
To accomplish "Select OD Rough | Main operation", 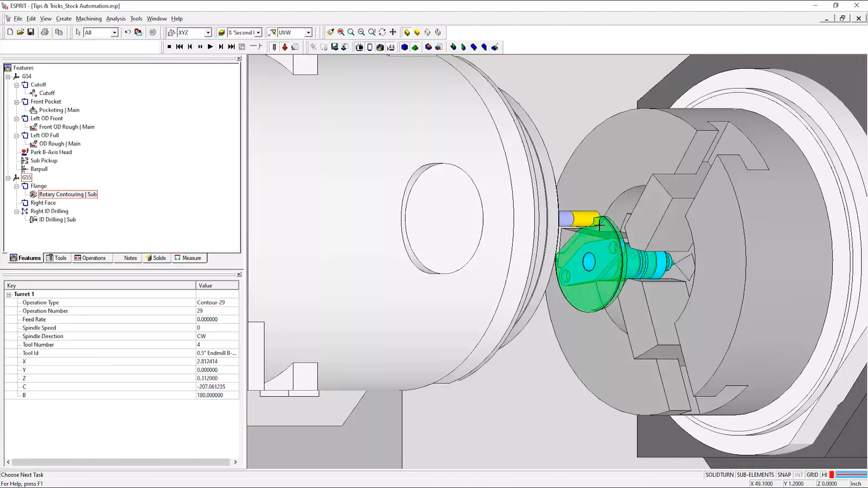I will pos(60,144).
